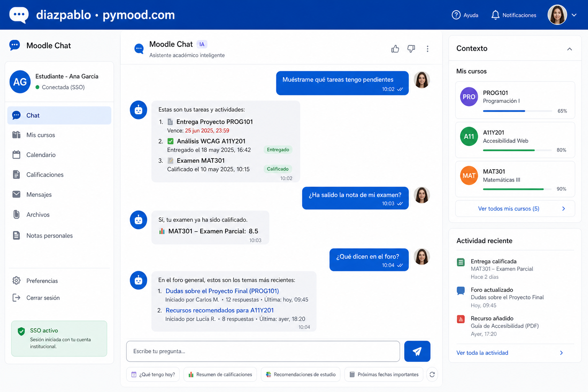Click the A11 course badge
The height and width of the screenshot is (392, 588).
(469, 136)
